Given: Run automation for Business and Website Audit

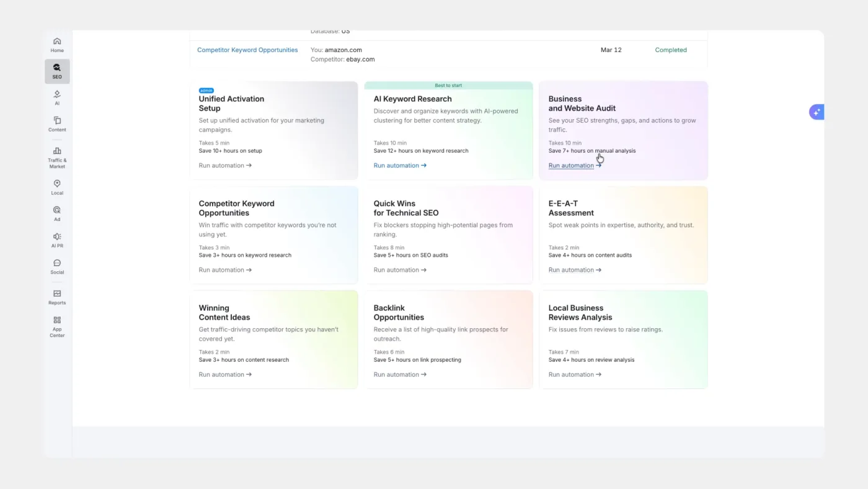Looking at the screenshot, I should point(575,166).
